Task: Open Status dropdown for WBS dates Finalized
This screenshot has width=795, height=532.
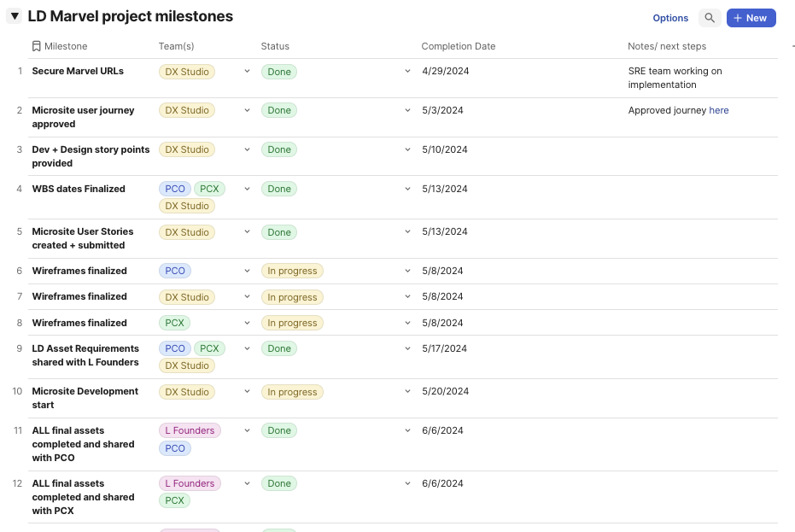Action: [407, 189]
